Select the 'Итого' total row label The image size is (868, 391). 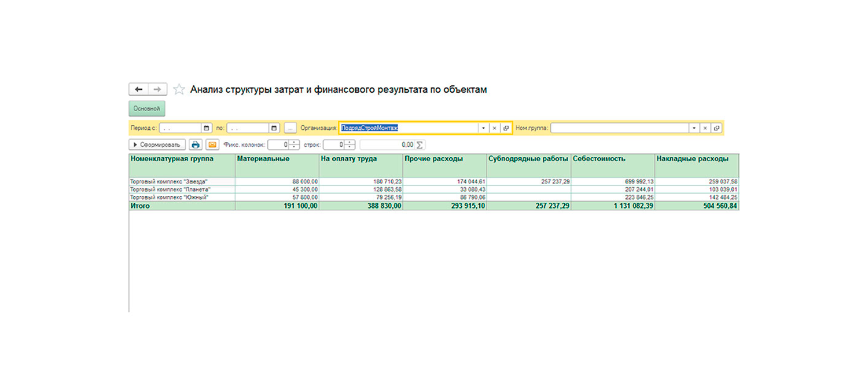pyautogui.click(x=182, y=206)
